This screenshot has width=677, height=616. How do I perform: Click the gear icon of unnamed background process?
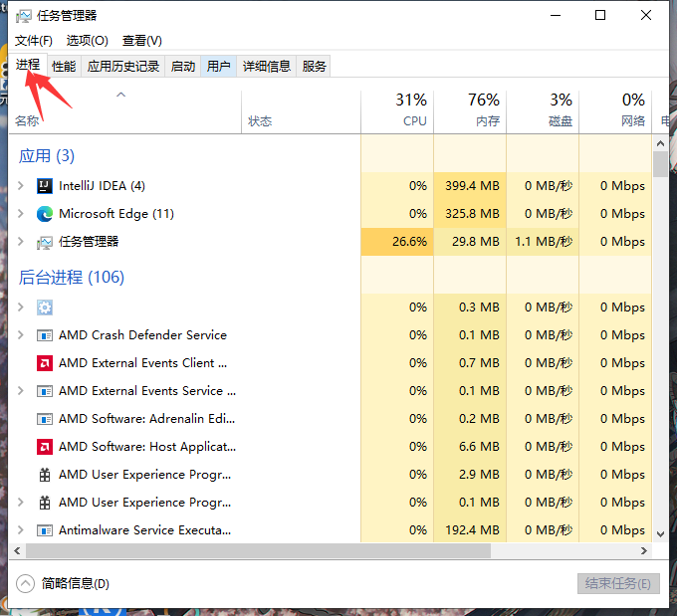click(x=45, y=308)
